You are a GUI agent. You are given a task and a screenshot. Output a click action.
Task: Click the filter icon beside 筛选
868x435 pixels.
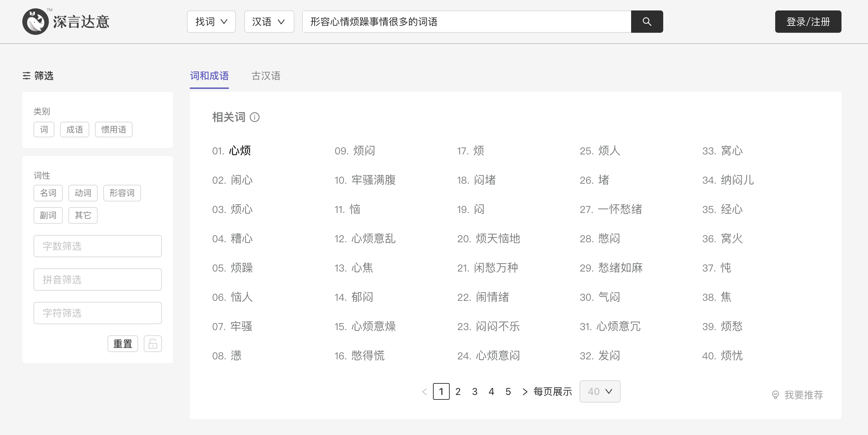[27, 76]
